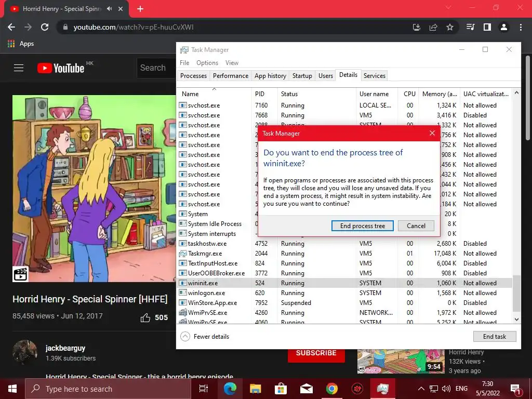The width and height of the screenshot is (532, 399).
Task: Go to YouTube home via logo
Action: pyautogui.click(x=61, y=68)
